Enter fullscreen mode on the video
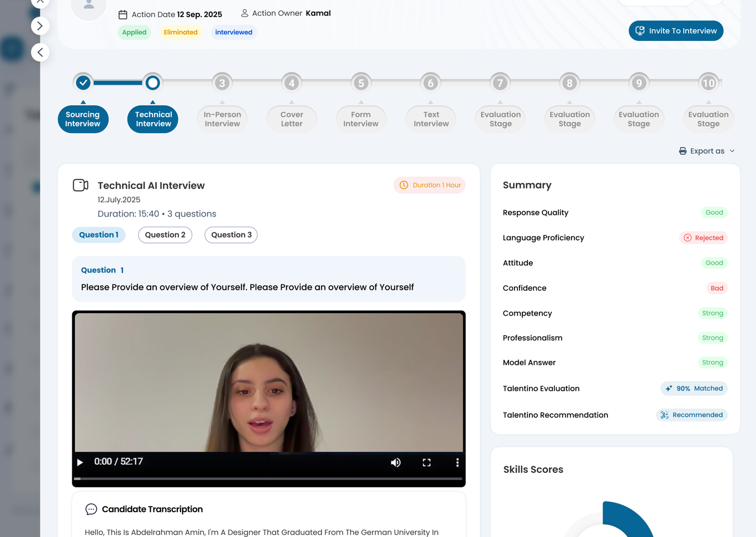 point(426,462)
